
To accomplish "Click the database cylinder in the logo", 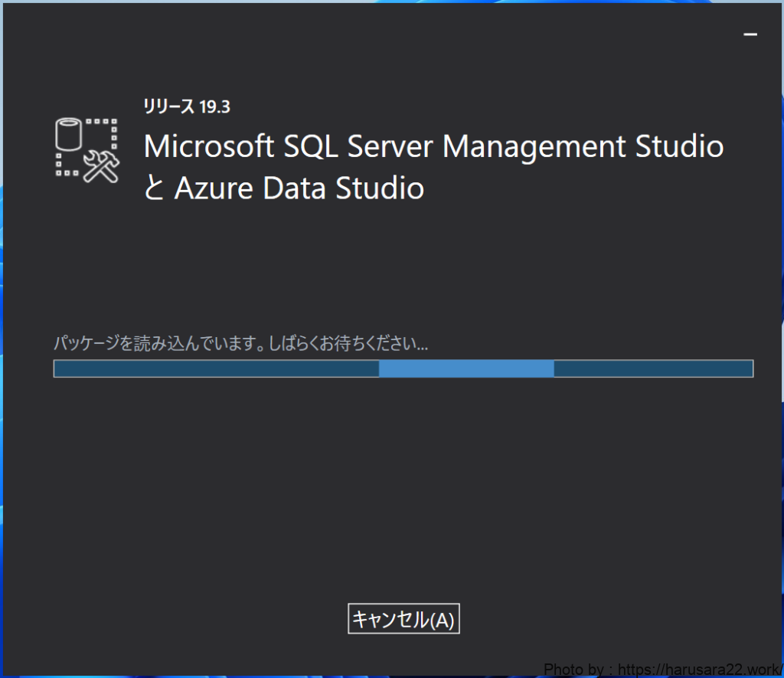I will pyautogui.click(x=68, y=135).
